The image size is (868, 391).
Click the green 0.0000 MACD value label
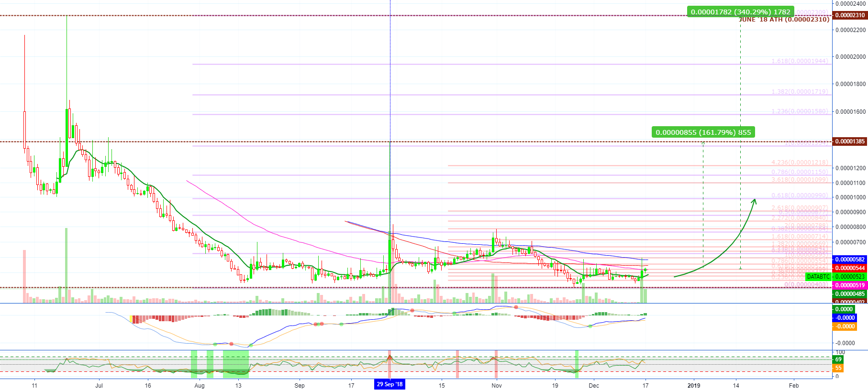click(x=845, y=309)
